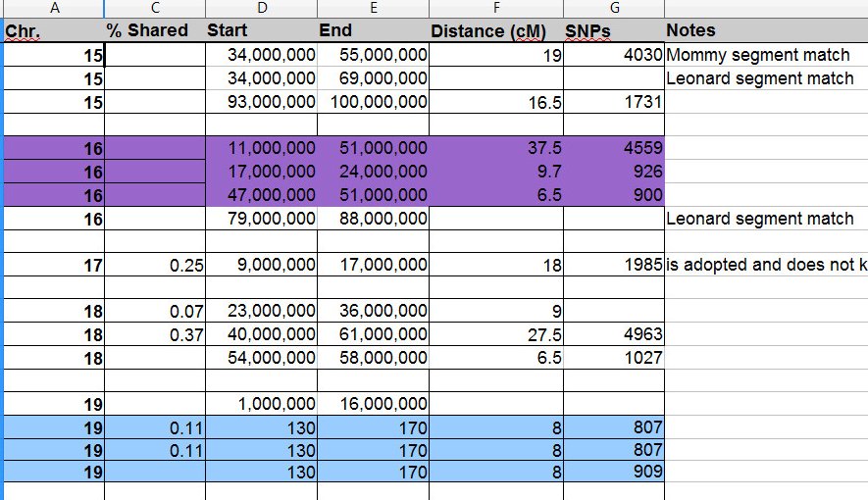Screen dimensions: 868x500
Task: Select the Chr. cell containing 17
Action: point(54,265)
